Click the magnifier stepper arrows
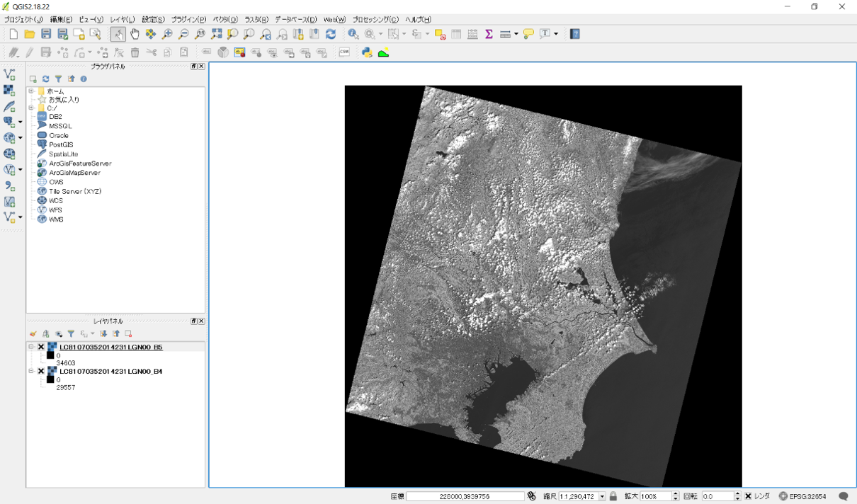Image resolution: width=857 pixels, height=504 pixels. (675, 496)
